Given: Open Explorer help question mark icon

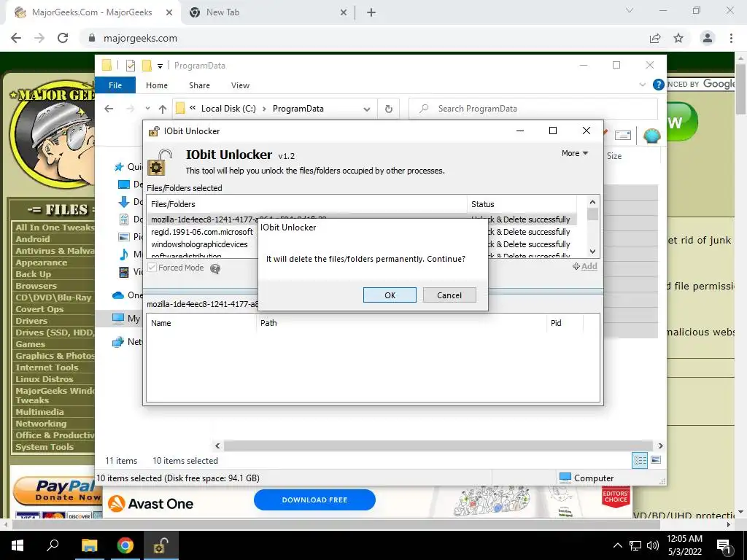Looking at the screenshot, I should pyautogui.click(x=659, y=85).
